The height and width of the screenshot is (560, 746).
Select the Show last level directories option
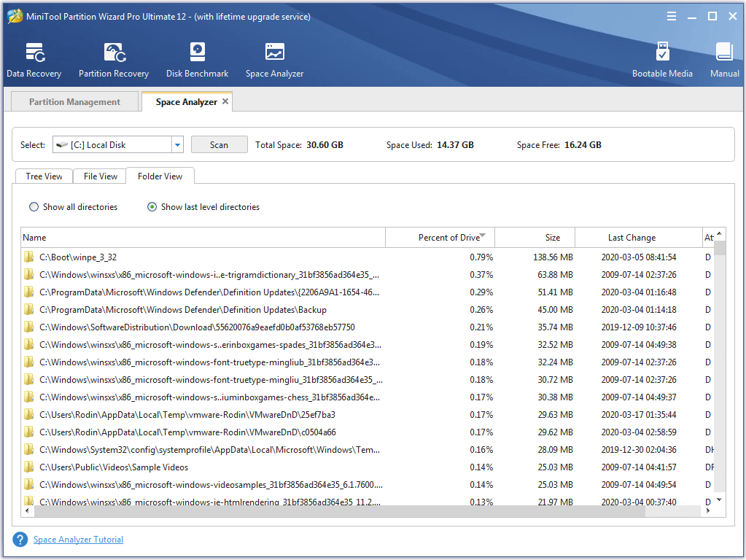(x=152, y=207)
